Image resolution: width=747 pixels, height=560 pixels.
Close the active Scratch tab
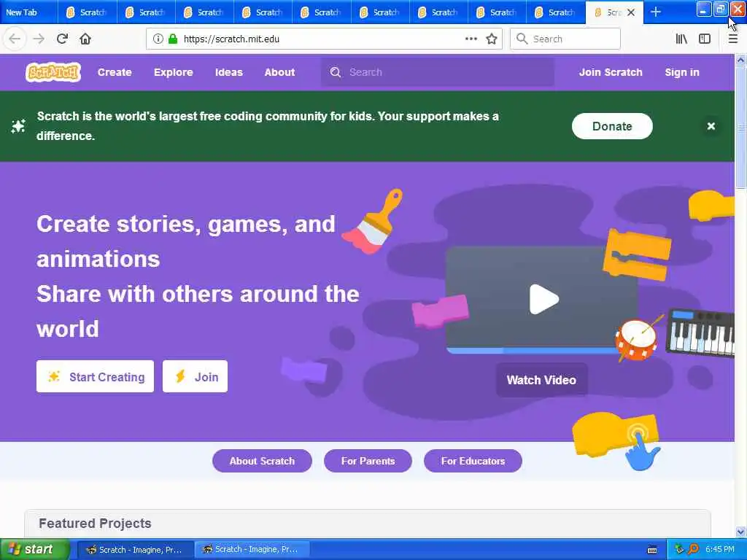(x=631, y=12)
